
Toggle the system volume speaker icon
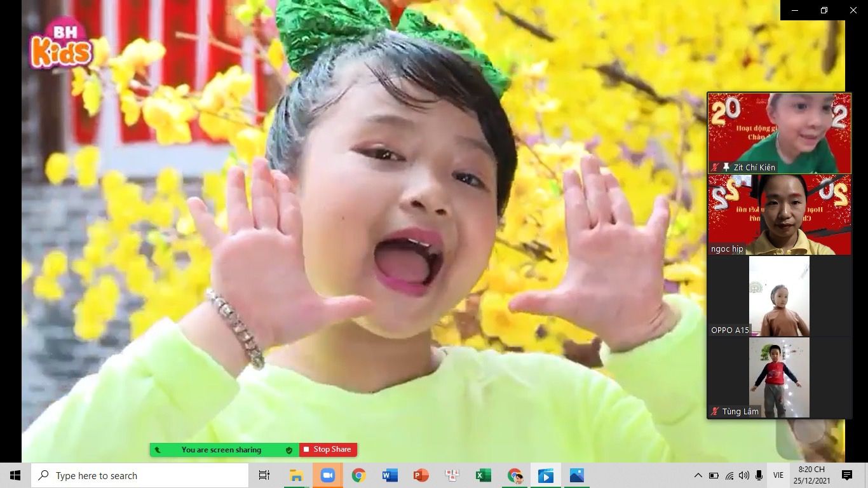[744, 475]
